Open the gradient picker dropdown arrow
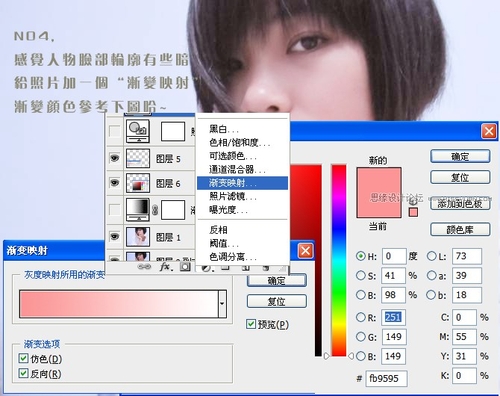Screen dimensions: 500x396 [222, 304]
